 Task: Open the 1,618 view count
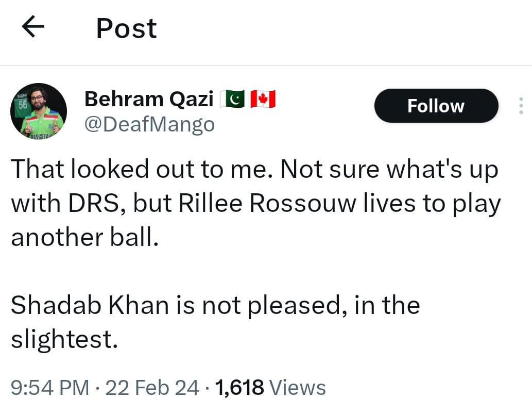coord(240,387)
